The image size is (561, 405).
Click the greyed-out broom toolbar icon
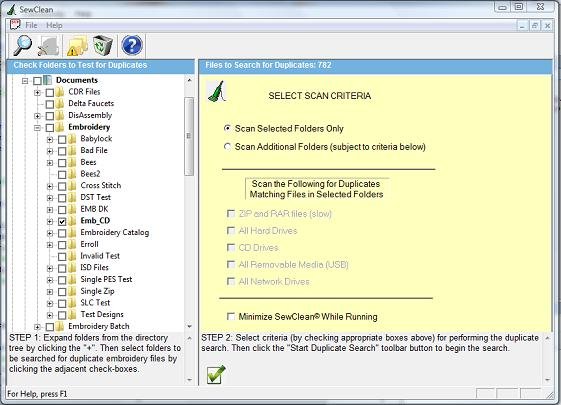[x=49, y=46]
